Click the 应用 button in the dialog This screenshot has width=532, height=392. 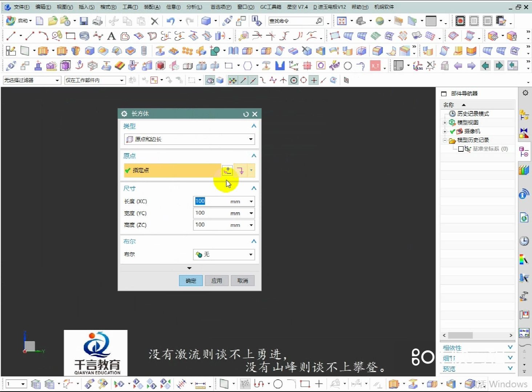[x=217, y=280]
